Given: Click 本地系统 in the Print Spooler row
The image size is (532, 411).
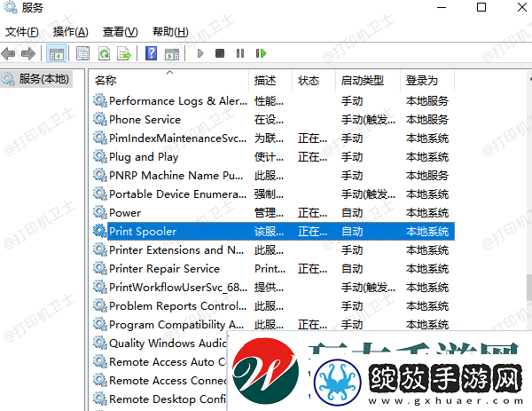Looking at the screenshot, I should pos(427,232).
